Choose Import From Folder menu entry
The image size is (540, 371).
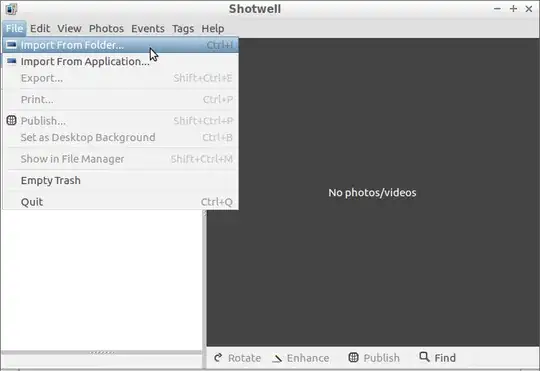[120, 45]
